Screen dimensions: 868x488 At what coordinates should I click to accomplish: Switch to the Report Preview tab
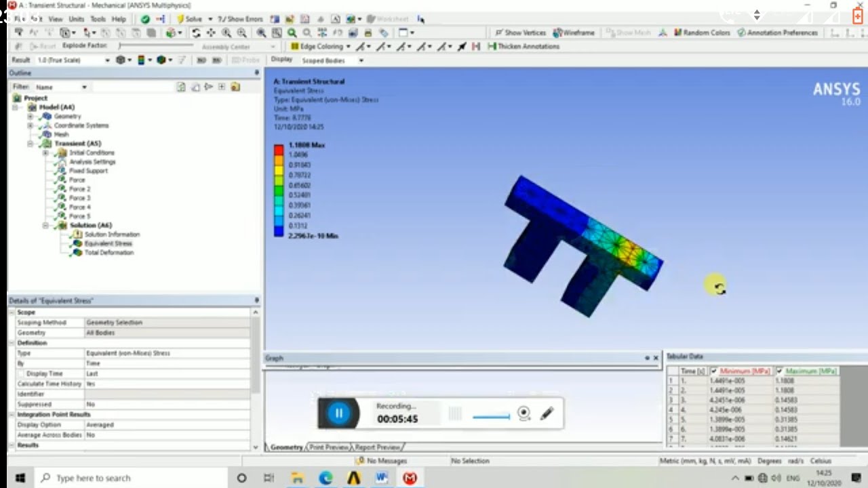click(377, 447)
